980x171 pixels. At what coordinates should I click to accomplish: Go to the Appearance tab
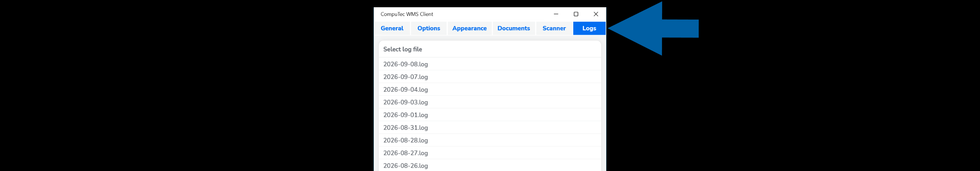pos(469,28)
